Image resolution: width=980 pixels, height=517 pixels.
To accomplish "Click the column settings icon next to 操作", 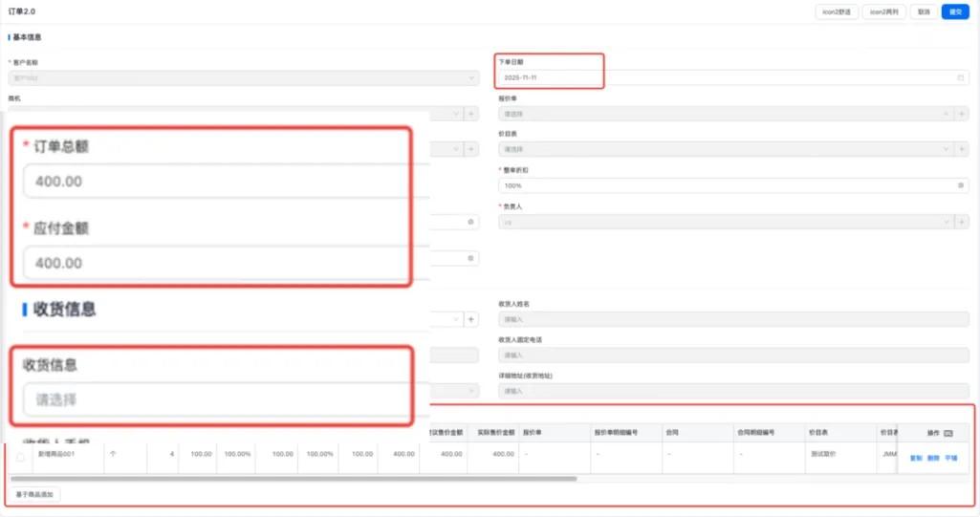I will (948, 433).
